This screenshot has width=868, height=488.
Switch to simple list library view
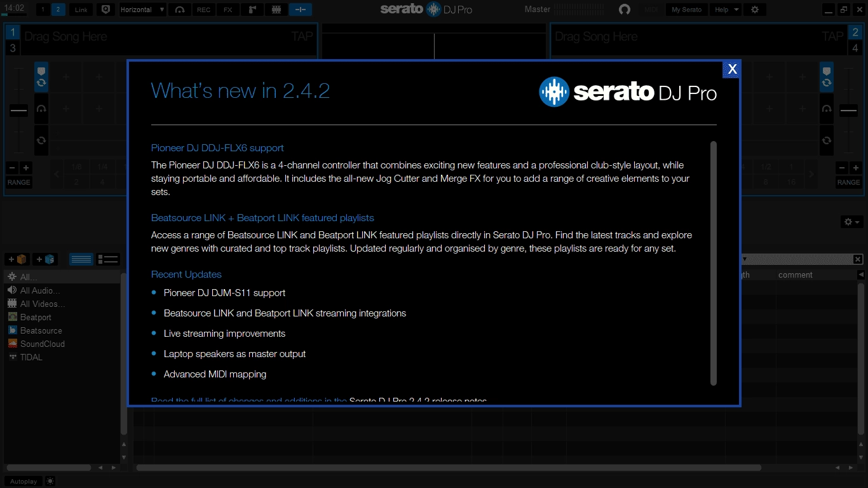pos(81,259)
